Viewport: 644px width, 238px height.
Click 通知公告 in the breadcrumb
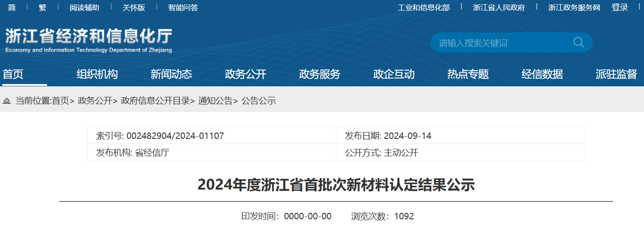point(215,101)
